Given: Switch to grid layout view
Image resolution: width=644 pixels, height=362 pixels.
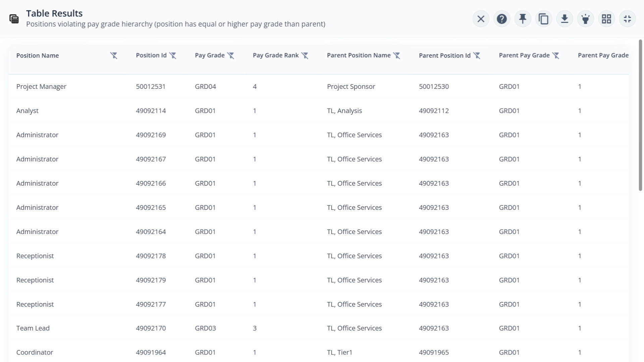Looking at the screenshot, I should [606, 19].
